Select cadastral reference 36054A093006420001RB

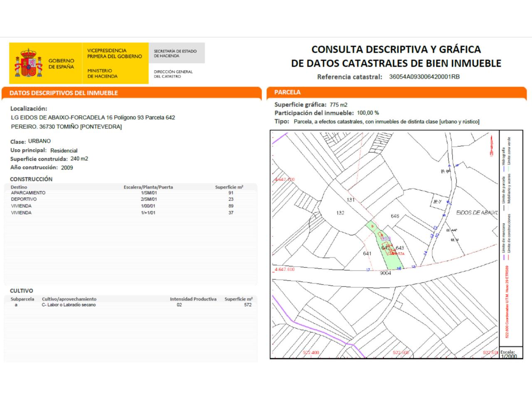pos(424,77)
